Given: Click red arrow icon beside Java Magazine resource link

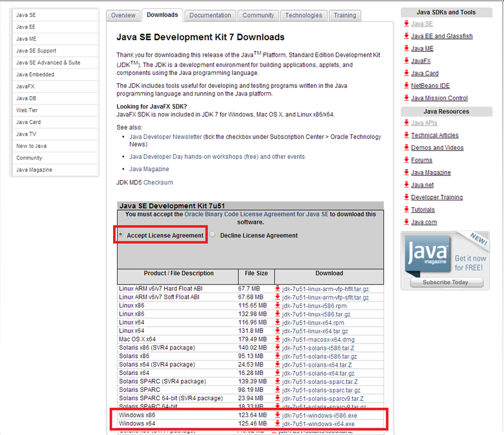Looking at the screenshot, I should click(407, 172).
